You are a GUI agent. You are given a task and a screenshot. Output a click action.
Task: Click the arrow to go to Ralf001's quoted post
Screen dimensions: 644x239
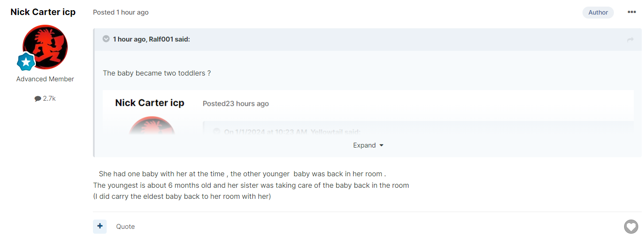tap(630, 40)
